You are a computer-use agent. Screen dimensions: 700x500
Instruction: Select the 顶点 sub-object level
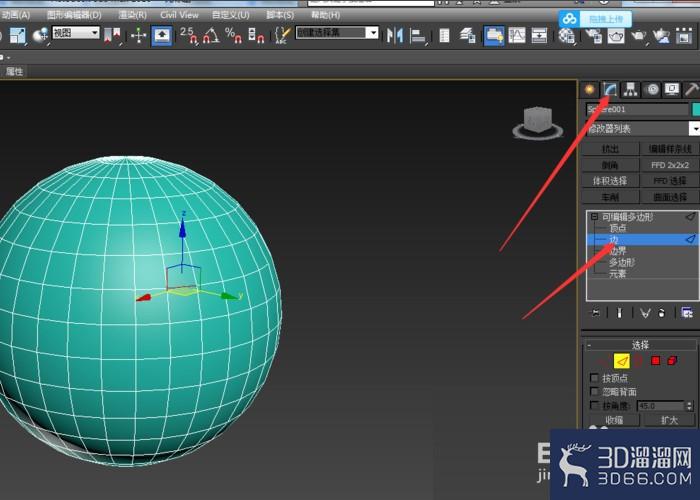(618, 228)
